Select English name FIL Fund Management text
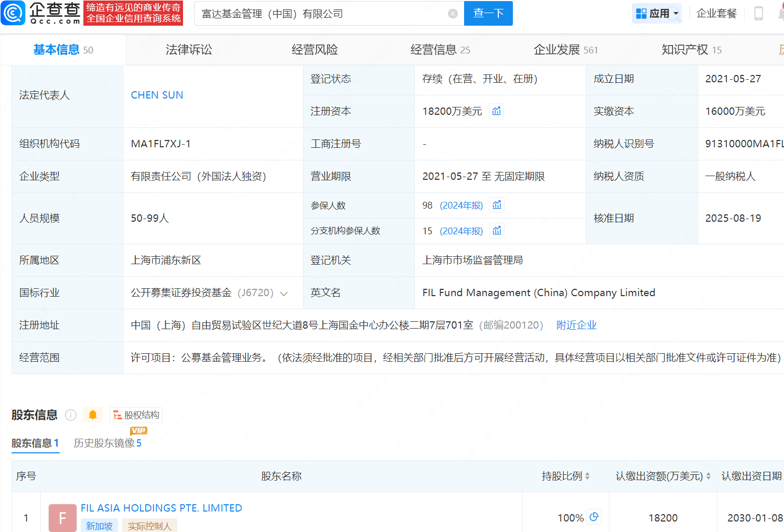The height and width of the screenshot is (532, 784). coord(539,292)
